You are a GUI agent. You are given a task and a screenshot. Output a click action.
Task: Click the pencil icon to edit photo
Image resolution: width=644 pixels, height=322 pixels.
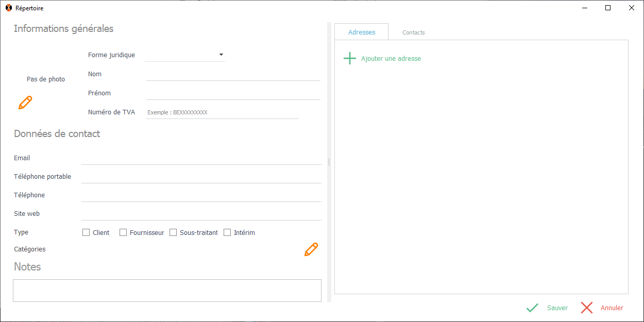tap(25, 103)
